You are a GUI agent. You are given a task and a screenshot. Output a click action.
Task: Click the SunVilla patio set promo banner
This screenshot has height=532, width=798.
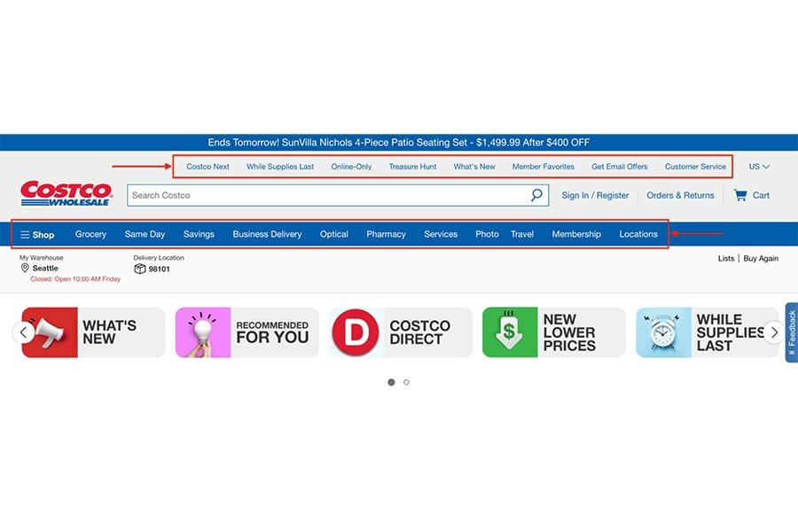coord(398,142)
